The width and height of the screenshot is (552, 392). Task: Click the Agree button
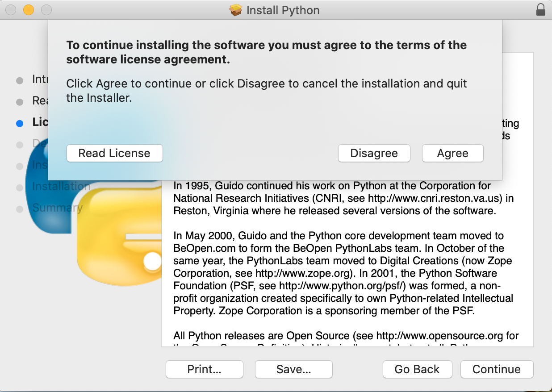click(x=452, y=153)
